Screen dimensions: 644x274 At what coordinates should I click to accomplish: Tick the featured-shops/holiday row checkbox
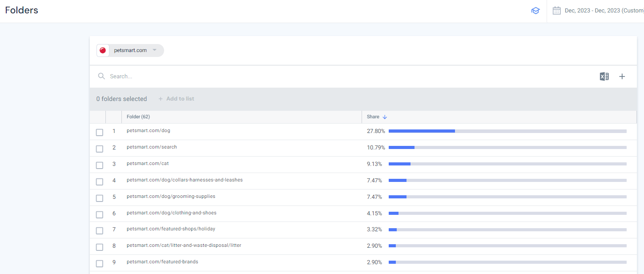(x=100, y=230)
